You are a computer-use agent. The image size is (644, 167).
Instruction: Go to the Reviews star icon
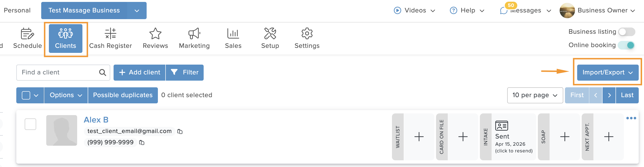coord(155,33)
